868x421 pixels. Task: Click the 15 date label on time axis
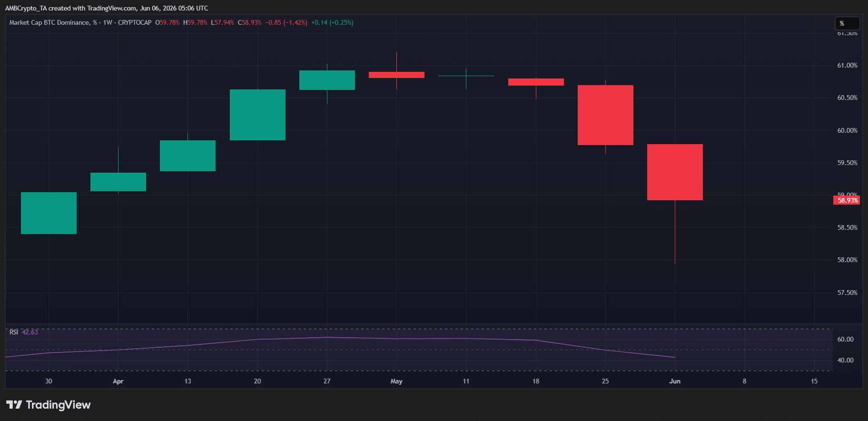(814, 381)
